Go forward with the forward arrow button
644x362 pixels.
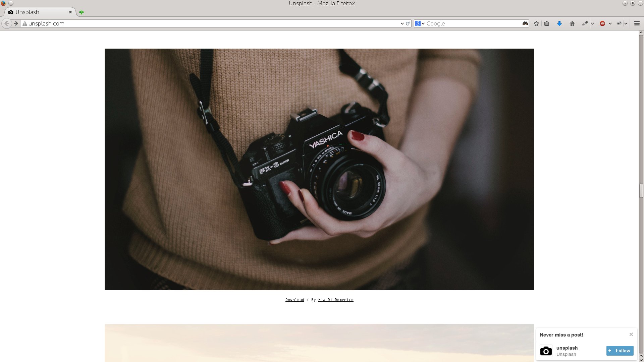16,23
